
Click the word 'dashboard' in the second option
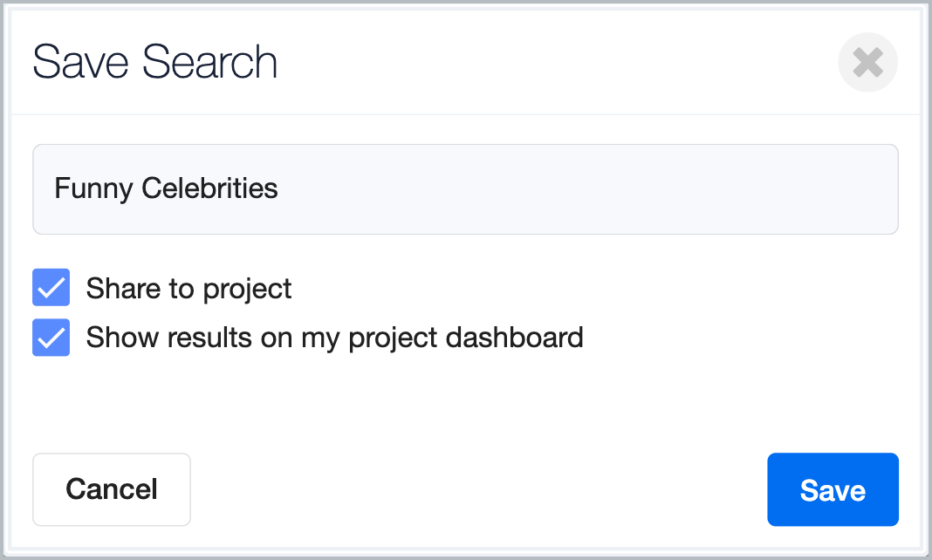click(515, 337)
